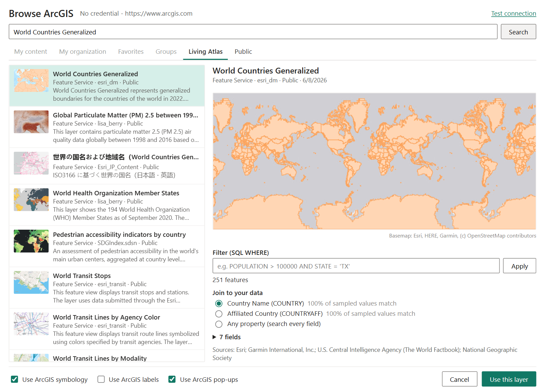Click World Transit Lines by Agency Color title
The height and width of the screenshot is (392, 545).
pos(106,317)
